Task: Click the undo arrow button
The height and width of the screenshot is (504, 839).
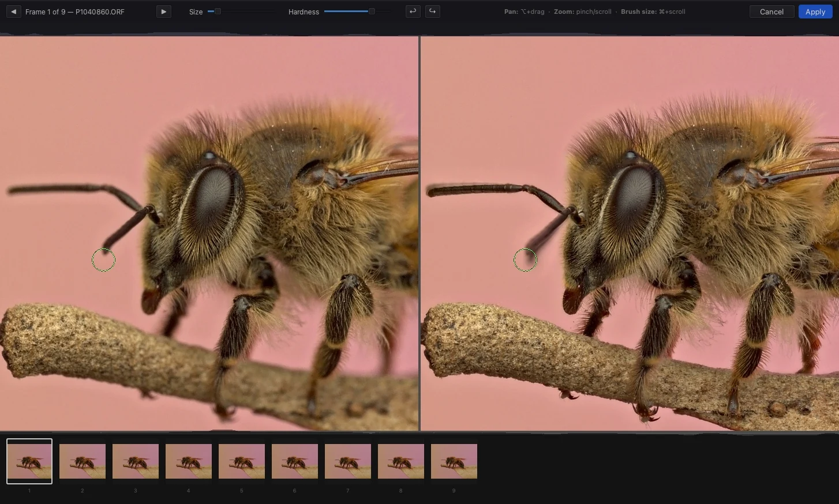Action: 413,12
